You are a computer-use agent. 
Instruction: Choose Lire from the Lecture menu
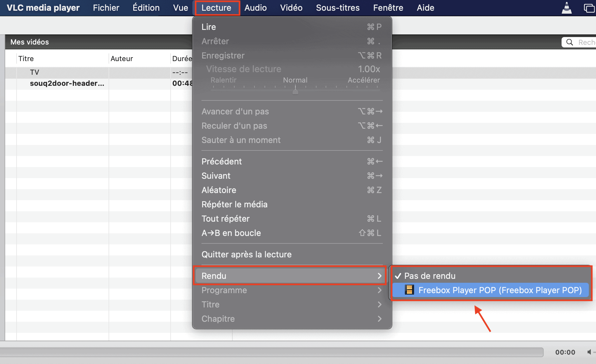coord(292,27)
